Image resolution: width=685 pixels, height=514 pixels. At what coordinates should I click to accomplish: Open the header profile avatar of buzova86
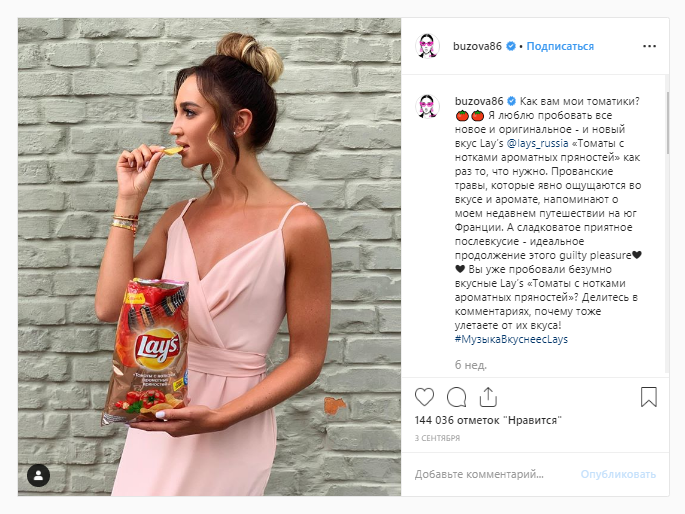tap(427, 46)
